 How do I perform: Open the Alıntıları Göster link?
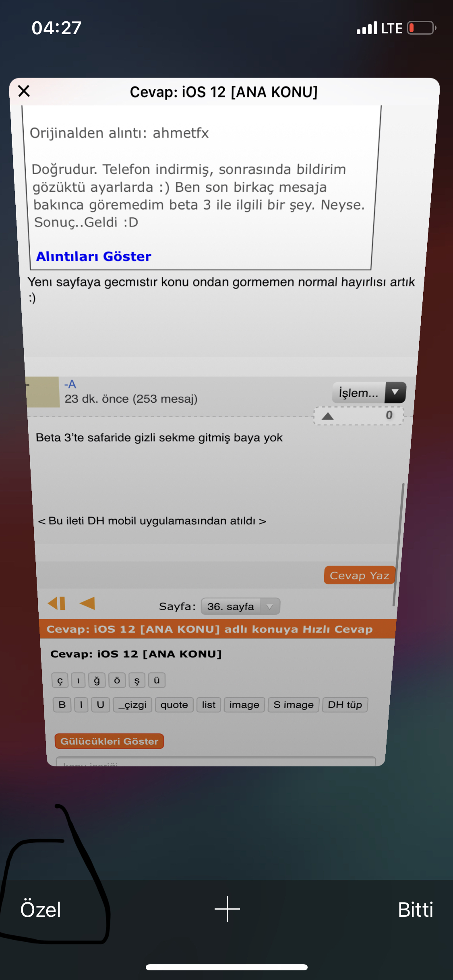click(x=94, y=256)
